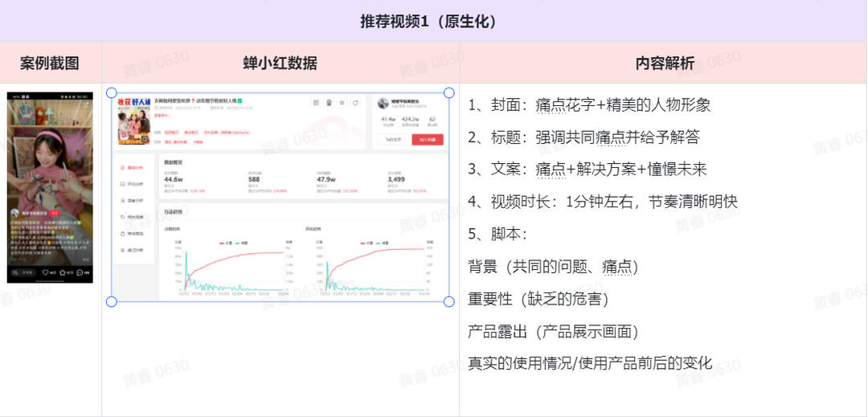Click the phone case screenshot thumbnail
The height and width of the screenshot is (417, 868).
(50, 187)
